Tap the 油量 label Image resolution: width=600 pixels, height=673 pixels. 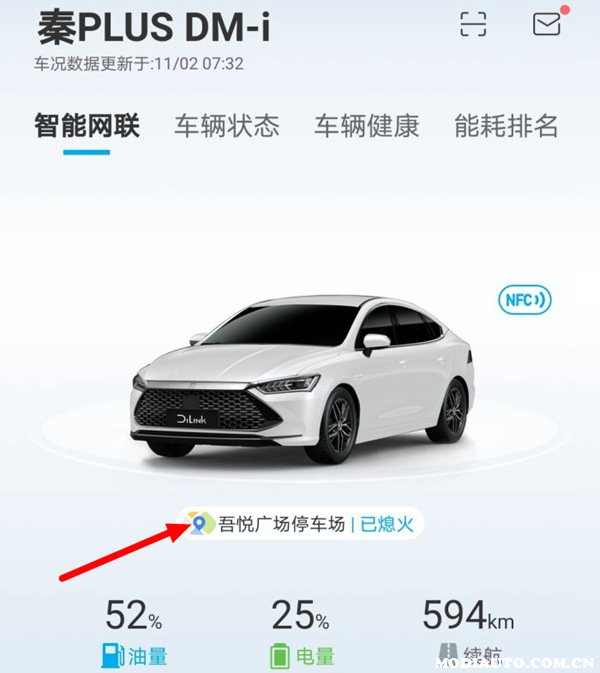click(x=147, y=656)
